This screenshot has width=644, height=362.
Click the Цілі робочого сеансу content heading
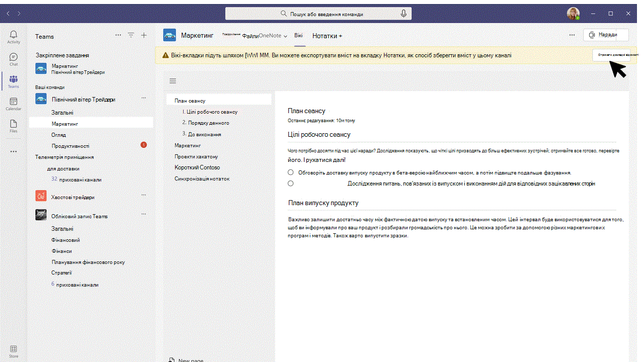coord(319,134)
